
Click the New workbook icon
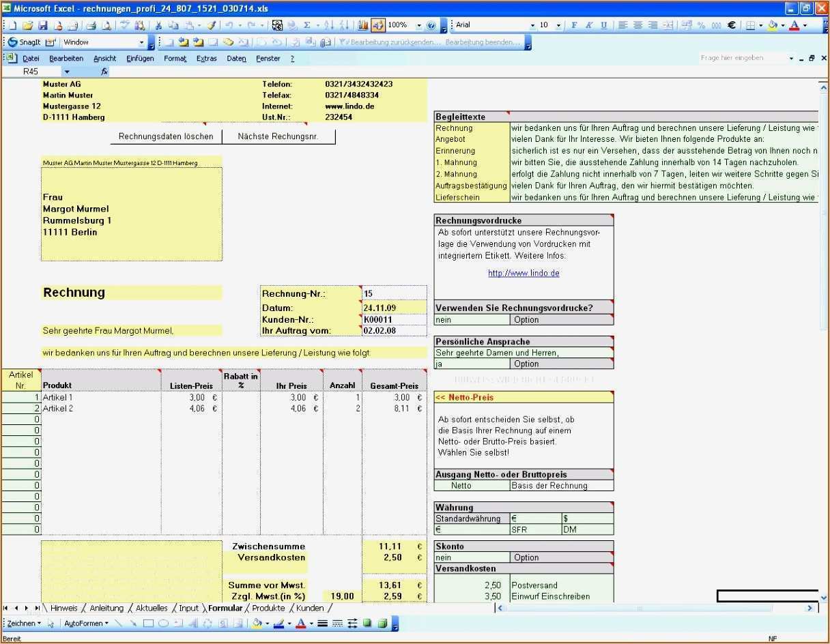12,25
